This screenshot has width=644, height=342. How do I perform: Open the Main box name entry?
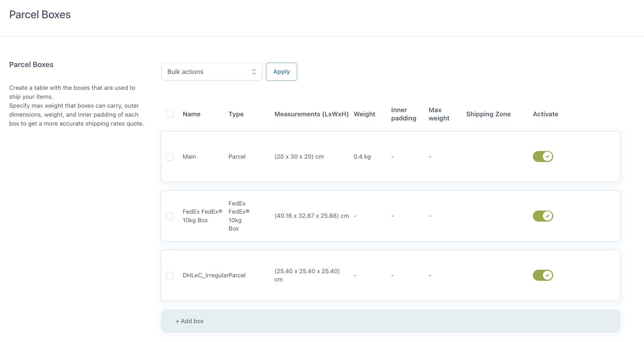tap(189, 157)
